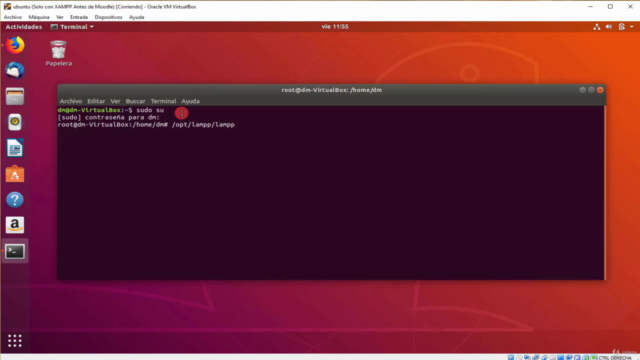Open Rhythmbox music player in dock
The width and height of the screenshot is (640, 360).
pyautogui.click(x=15, y=122)
